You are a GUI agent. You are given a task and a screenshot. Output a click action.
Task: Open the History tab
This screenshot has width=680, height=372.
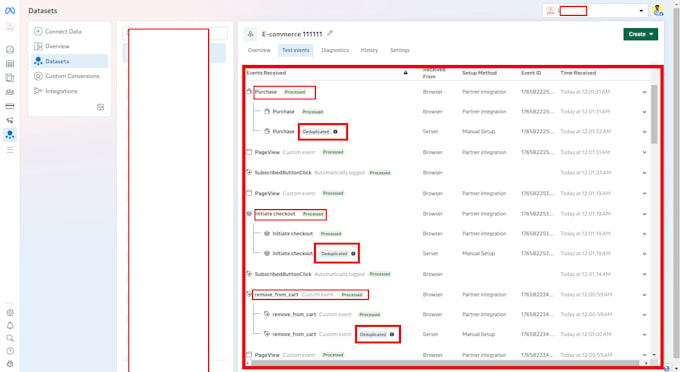[x=369, y=50]
